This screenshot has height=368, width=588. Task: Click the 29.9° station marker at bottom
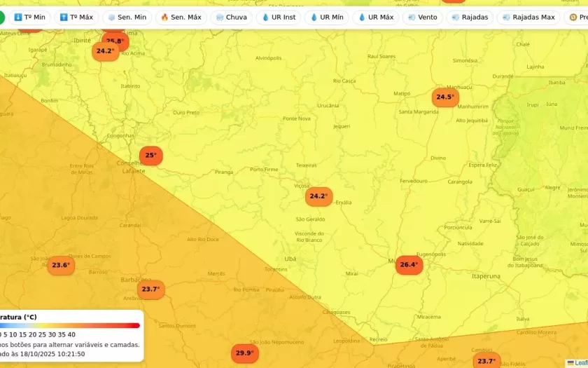click(244, 353)
